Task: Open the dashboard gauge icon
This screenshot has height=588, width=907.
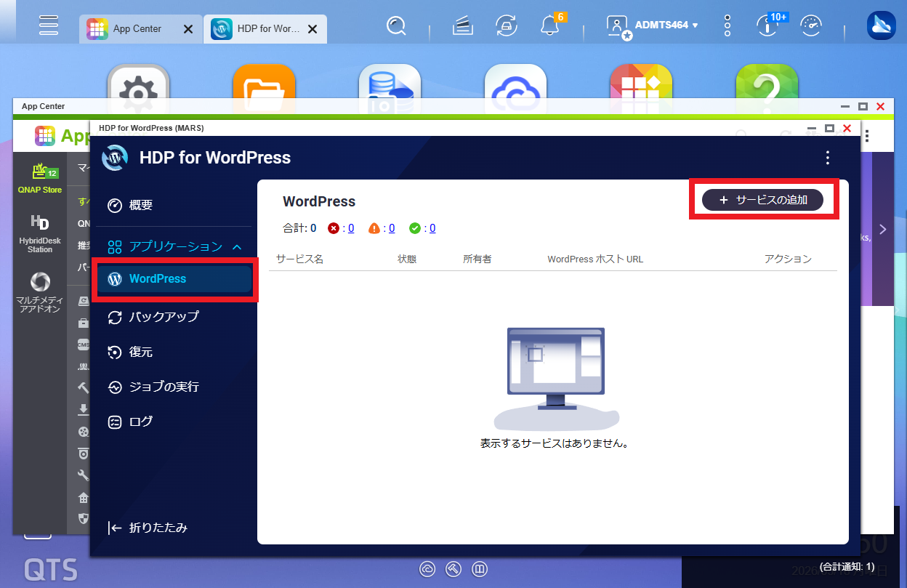Action: point(811,26)
